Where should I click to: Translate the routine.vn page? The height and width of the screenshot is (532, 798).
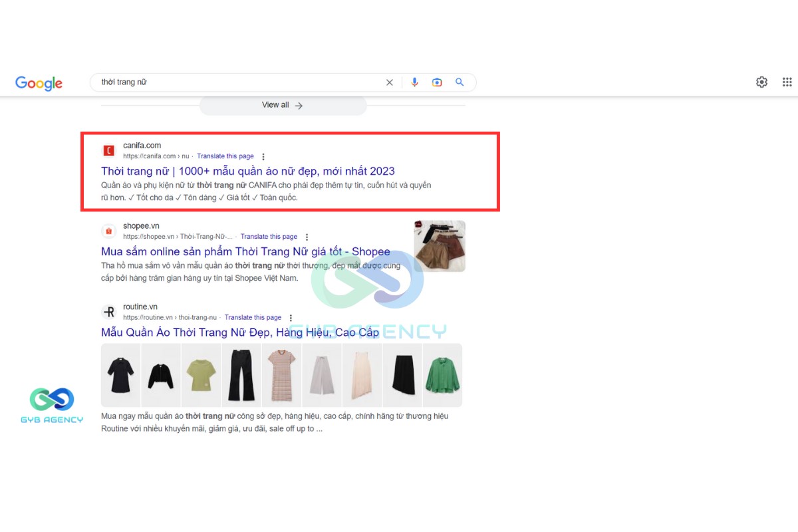pyautogui.click(x=253, y=317)
